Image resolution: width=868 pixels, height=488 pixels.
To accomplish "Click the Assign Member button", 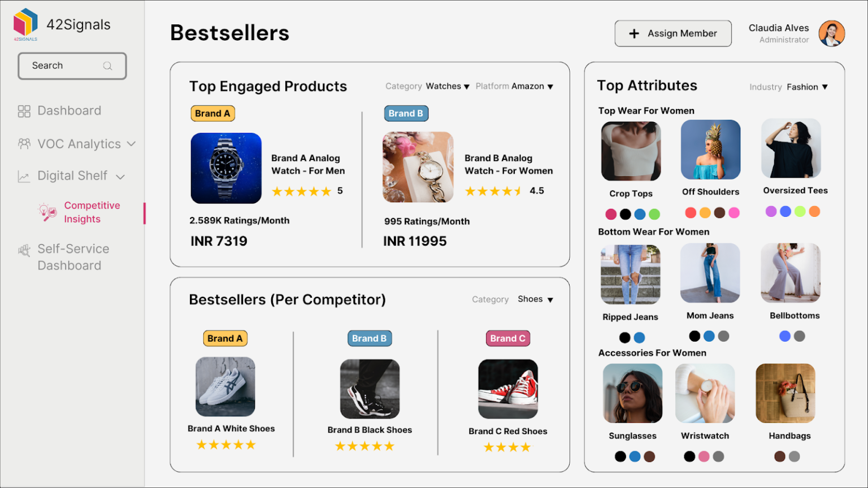I will point(672,34).
